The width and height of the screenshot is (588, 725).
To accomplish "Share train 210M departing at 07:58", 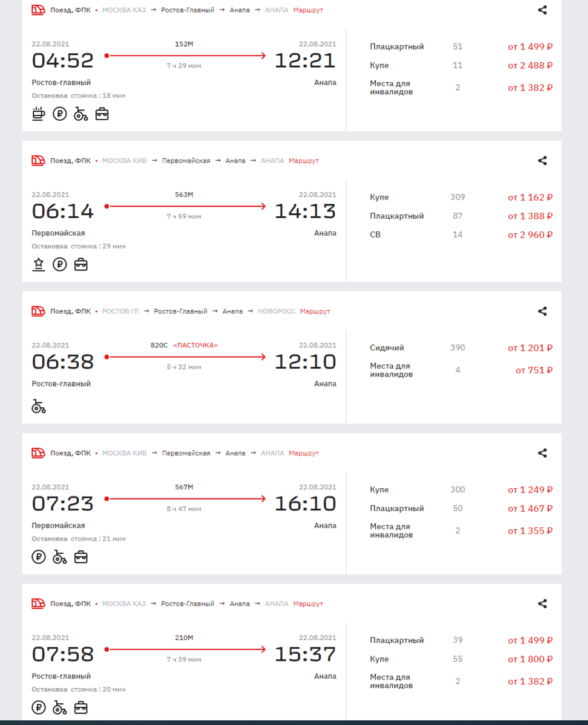I will click(543, 604).
